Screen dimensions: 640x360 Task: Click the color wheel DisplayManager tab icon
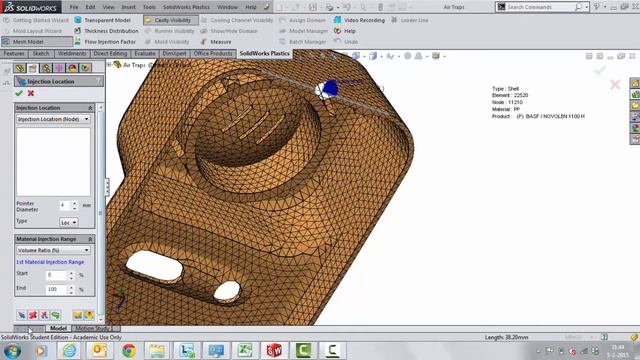coord(72,68)
